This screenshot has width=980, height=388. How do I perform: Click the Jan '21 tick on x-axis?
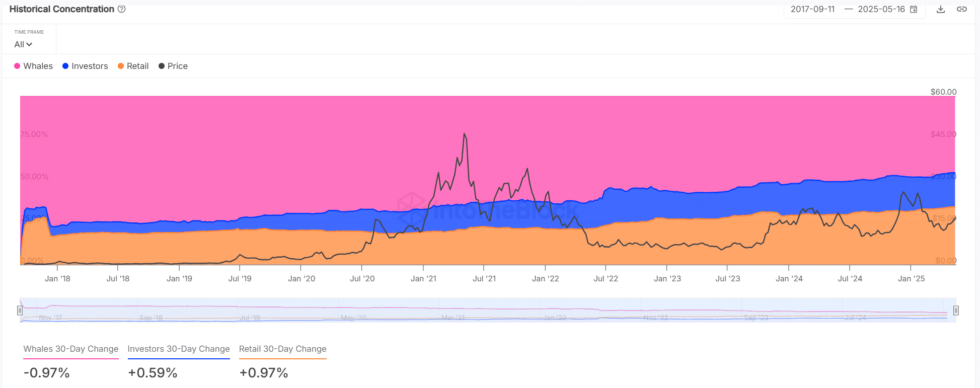423,278
